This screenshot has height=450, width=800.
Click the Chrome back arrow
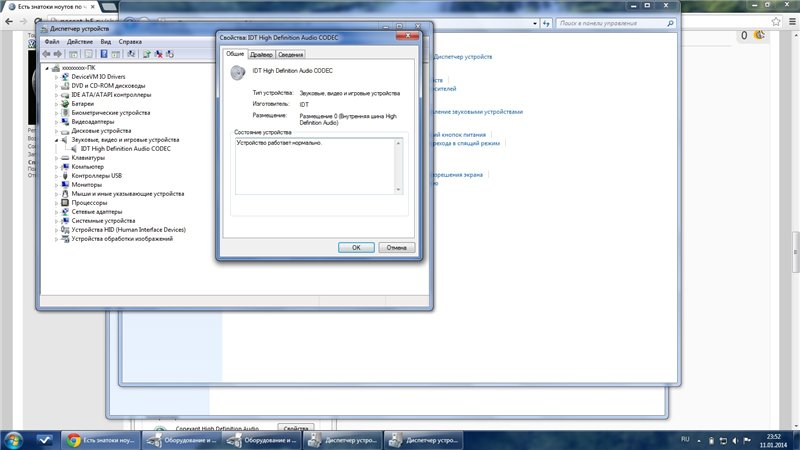(x=9, y=21)
